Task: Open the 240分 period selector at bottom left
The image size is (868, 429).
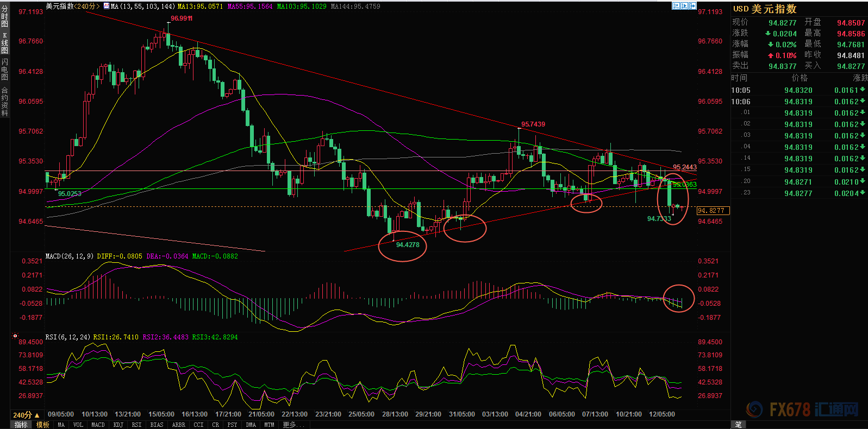Action: tap(26, 415)
